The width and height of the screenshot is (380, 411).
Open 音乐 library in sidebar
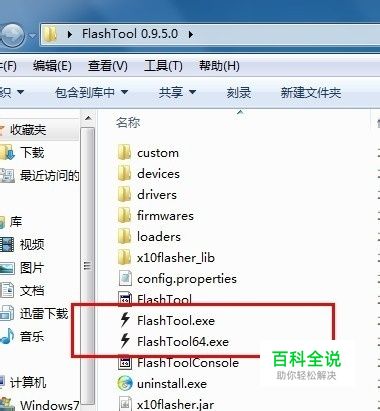point(32,336)
